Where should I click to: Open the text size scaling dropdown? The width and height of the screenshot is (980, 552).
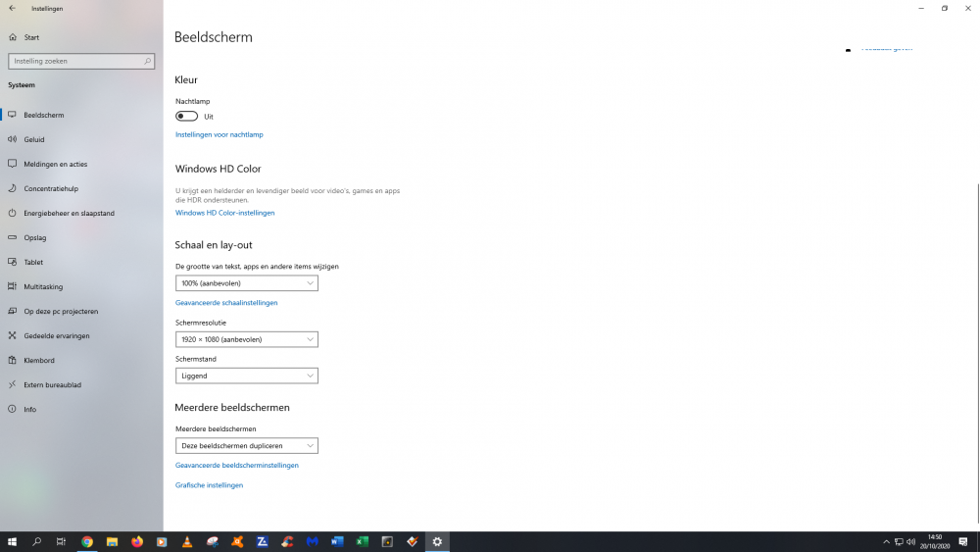point(246,283)
